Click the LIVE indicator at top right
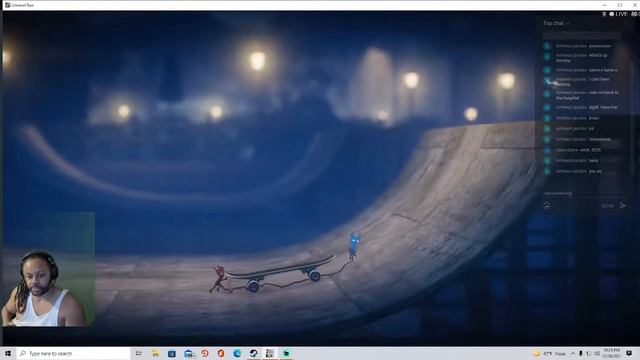The height and width of the screenshot is (360, 640). (x=618, y=14)
